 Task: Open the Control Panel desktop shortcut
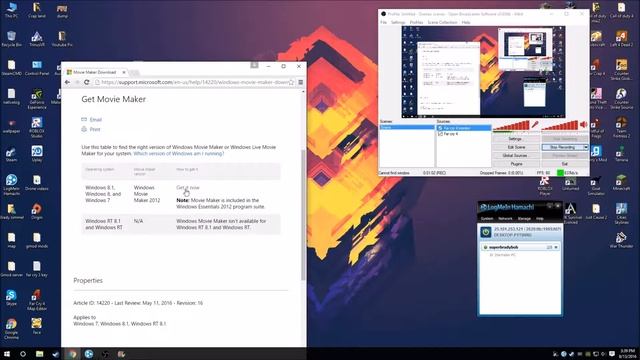[x=37, y=68]
